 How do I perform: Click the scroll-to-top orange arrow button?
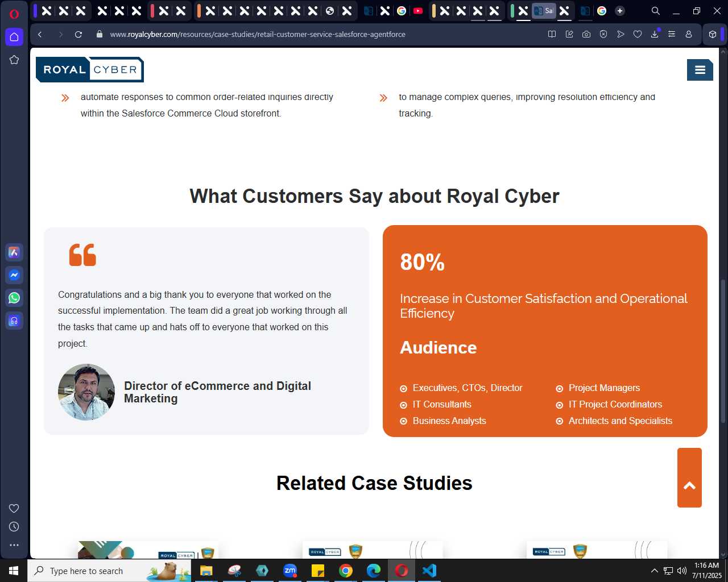[x=689, y=477]
